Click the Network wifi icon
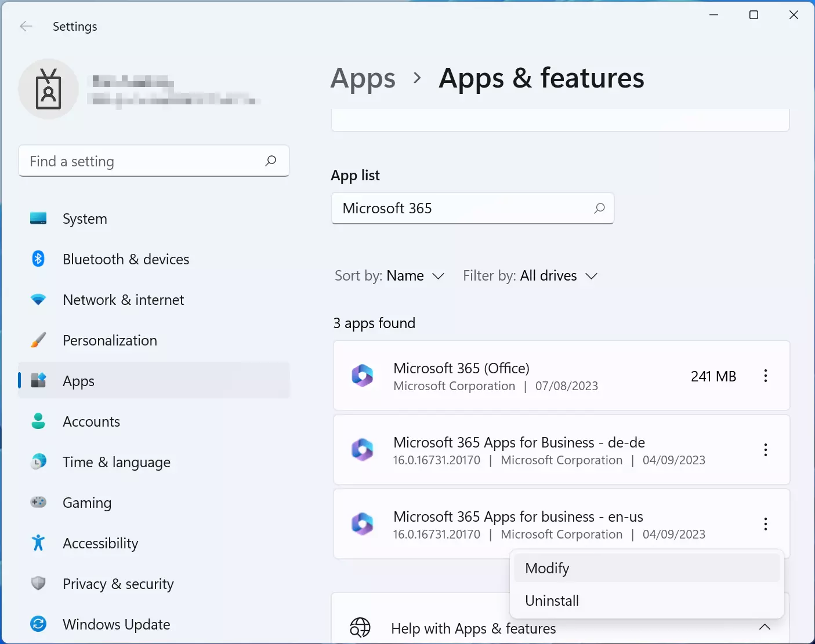815x644 pixels. (x=38, y=300)
